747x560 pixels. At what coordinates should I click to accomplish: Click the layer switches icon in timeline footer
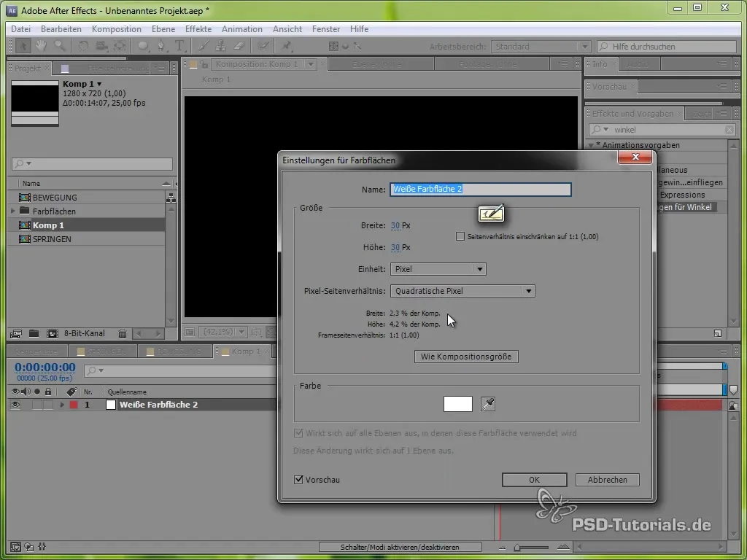coord(15,547)
